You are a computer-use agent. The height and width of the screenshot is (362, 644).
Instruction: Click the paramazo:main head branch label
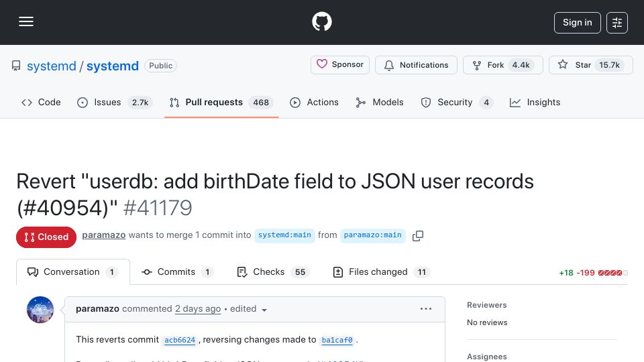pyautogui.click(x=372, y=235)
